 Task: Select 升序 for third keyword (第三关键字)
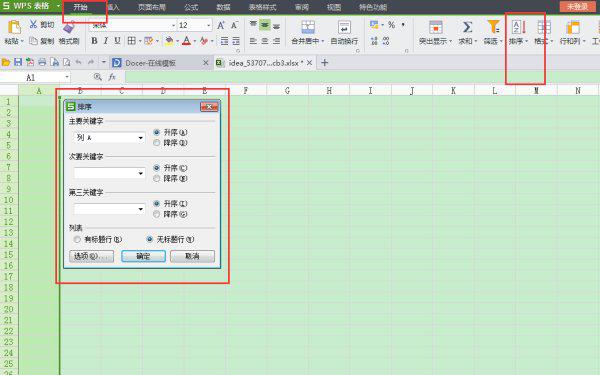157,204
